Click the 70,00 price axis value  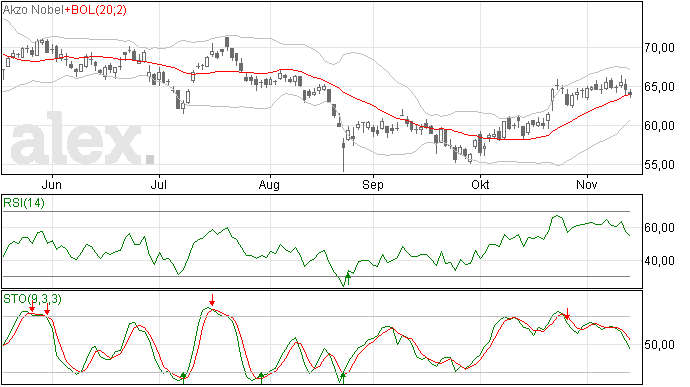click(x=659, y=48)
